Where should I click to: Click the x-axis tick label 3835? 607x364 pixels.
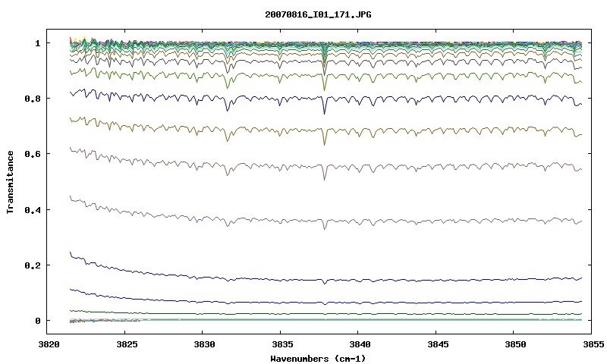(x=281, y=344)
